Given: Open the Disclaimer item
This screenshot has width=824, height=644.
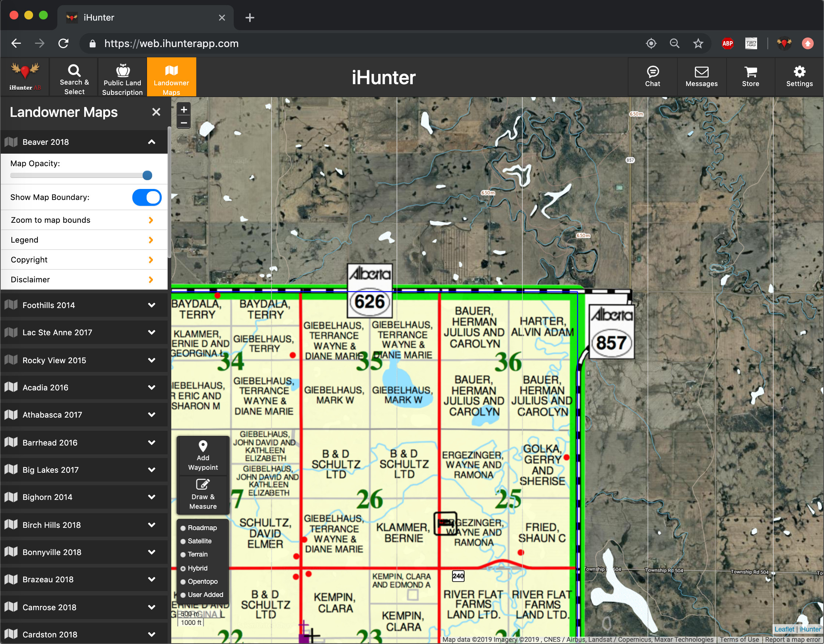Looking at the screenshot, I should (84, 280).
